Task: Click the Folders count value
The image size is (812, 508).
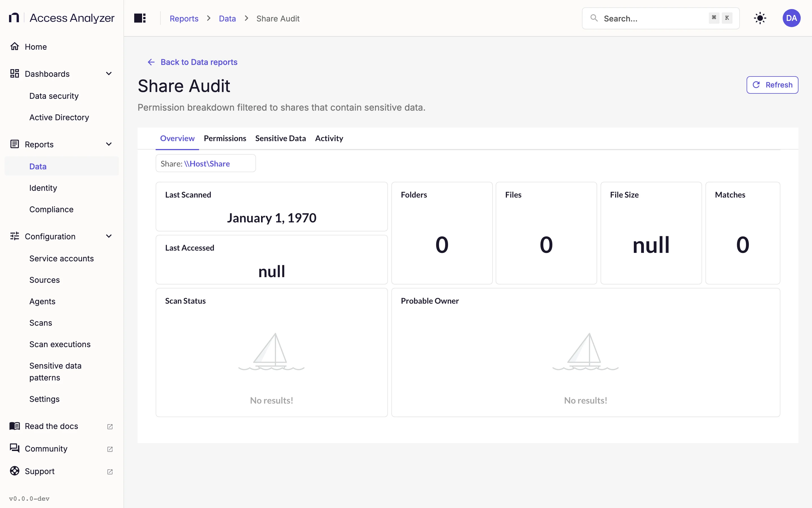Action: pyautogui.click(x=442, y=245)
